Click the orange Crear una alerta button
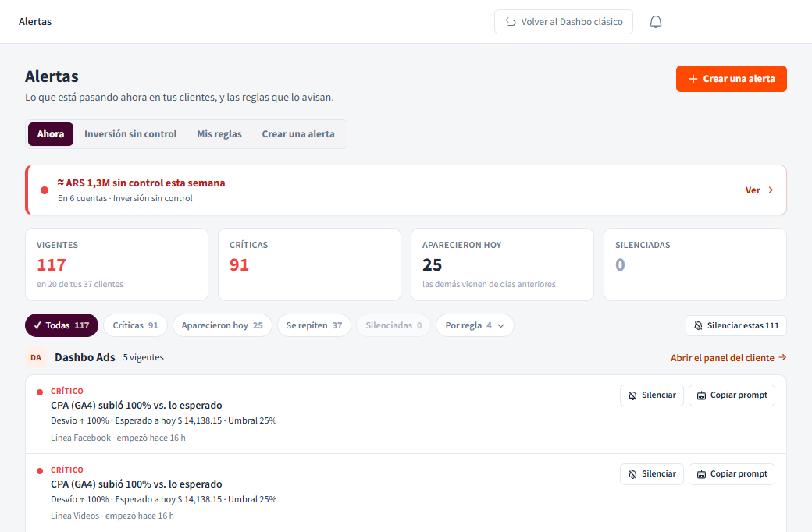The height and width of the screenshot is (532, 812). (x=732, y=79)
